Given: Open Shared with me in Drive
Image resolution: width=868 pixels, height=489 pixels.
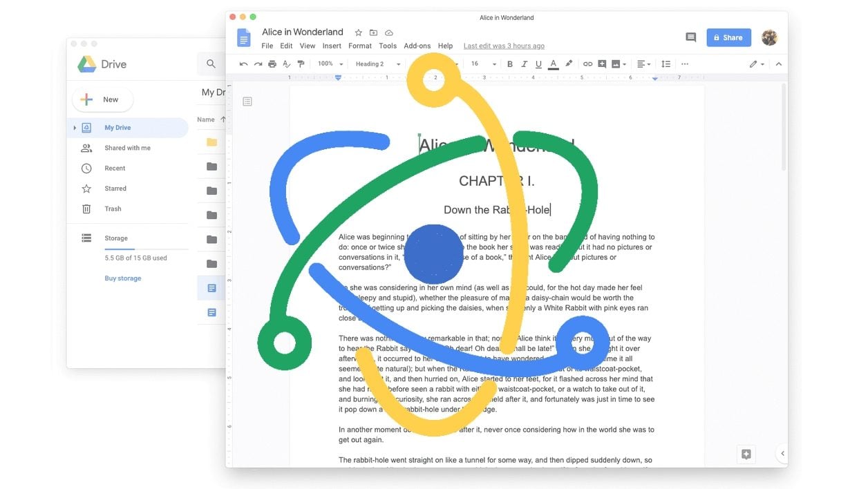Looking at the screenshot, I should 127,148.
